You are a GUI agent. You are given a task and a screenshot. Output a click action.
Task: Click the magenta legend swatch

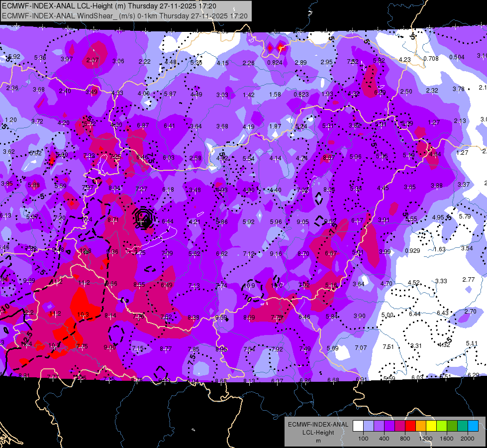click(x=400, y=426)
